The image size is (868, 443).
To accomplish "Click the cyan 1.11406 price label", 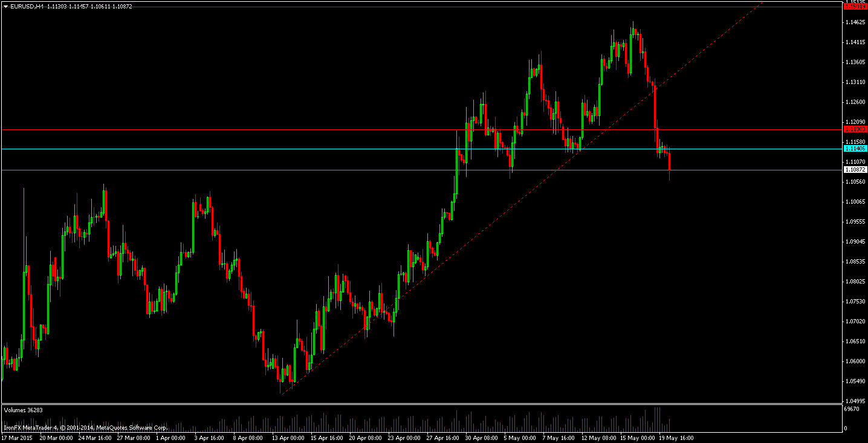I will click(855, 149).
